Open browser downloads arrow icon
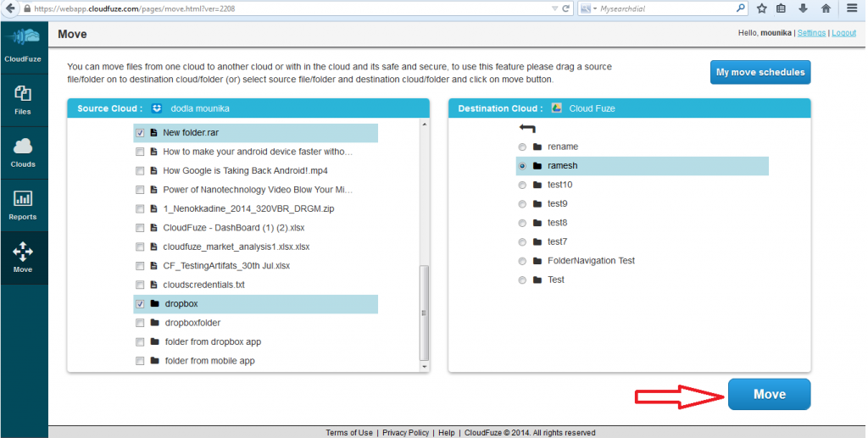This screenshot has width=868, height=438. [x=804, y=8]
